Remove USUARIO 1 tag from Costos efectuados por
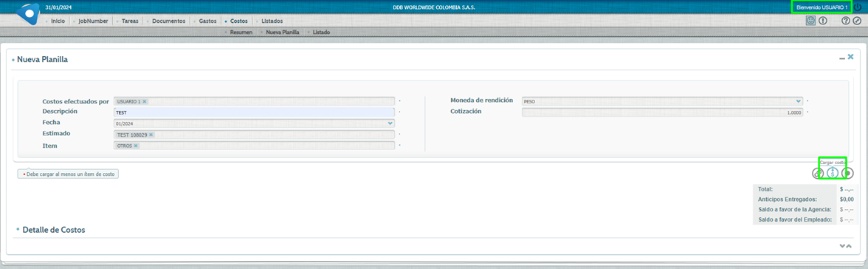This screenshot has width=868, height=269. (145, 101)
